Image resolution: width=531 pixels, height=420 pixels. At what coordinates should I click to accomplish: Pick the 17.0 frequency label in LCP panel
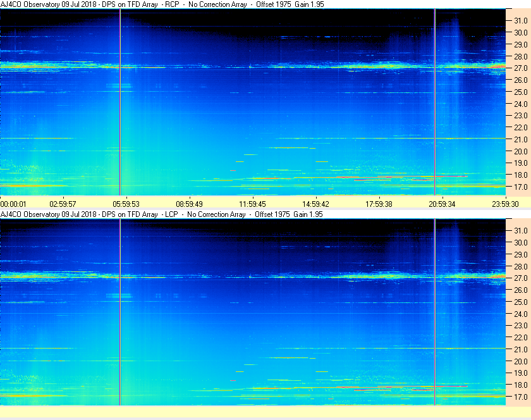click(x=521, y=397)
